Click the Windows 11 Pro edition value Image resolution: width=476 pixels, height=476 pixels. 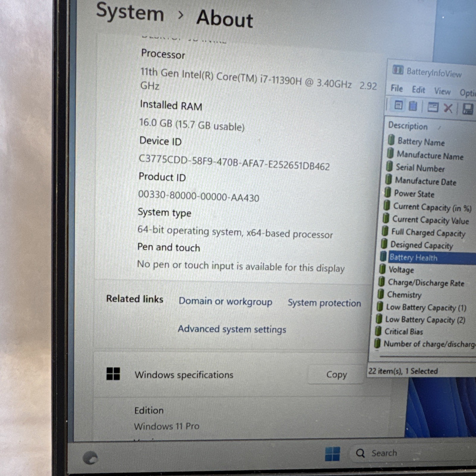167,426
